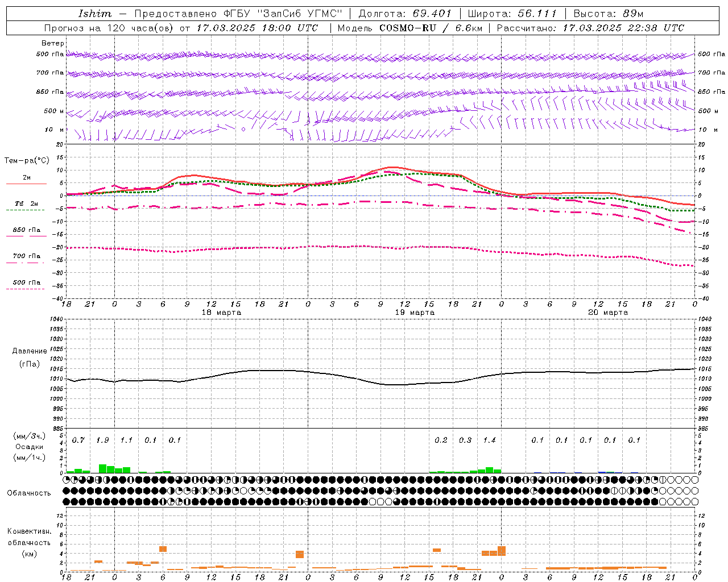Click the "Ветер" wind panel label
This screenshot has height=582, width=728.
[53, 43]
